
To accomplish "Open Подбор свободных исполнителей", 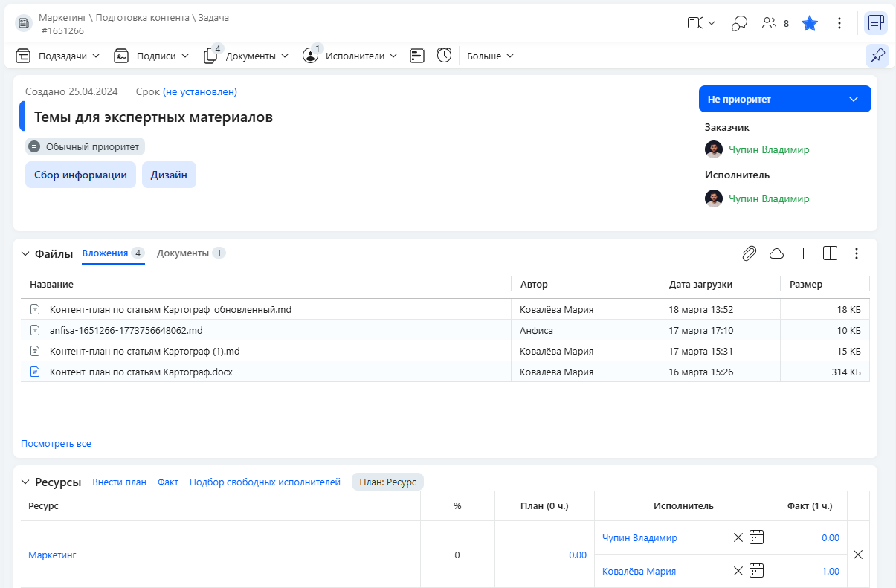I will (x=265, y=482).
